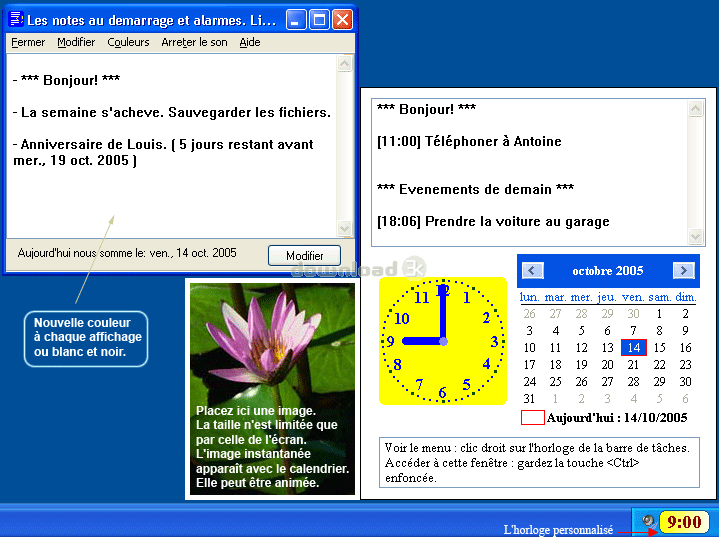Click the custom 9:00 taskbar clock
This screenshot has height=537, width=719.
684,521
